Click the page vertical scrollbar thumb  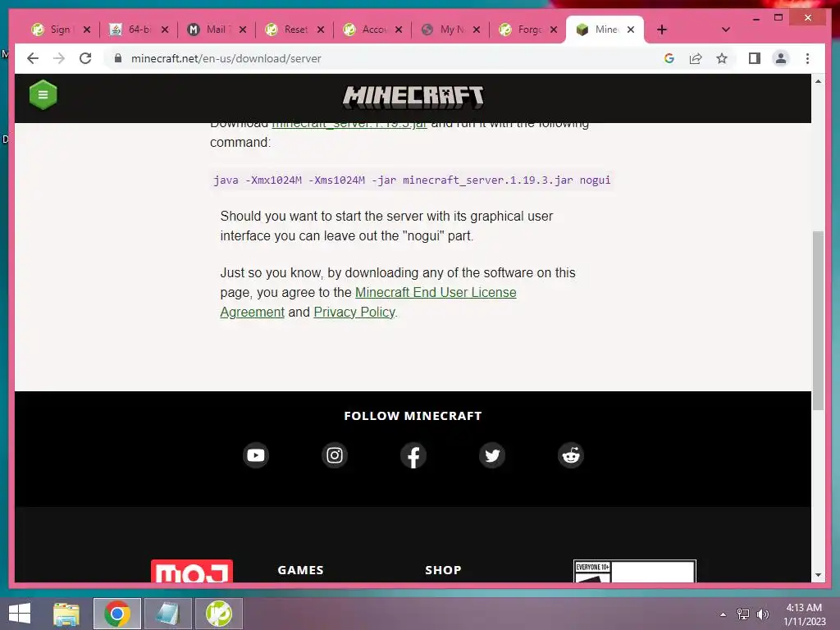(x=818, y=321)
